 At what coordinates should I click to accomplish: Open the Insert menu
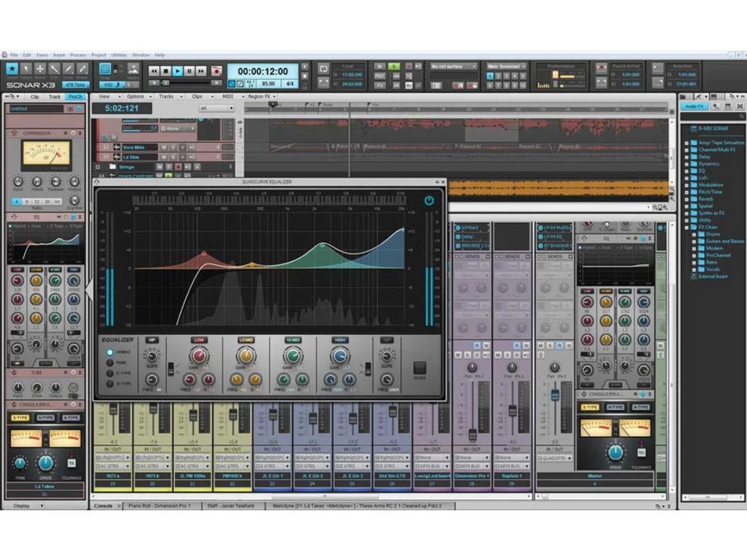(59, 55)
